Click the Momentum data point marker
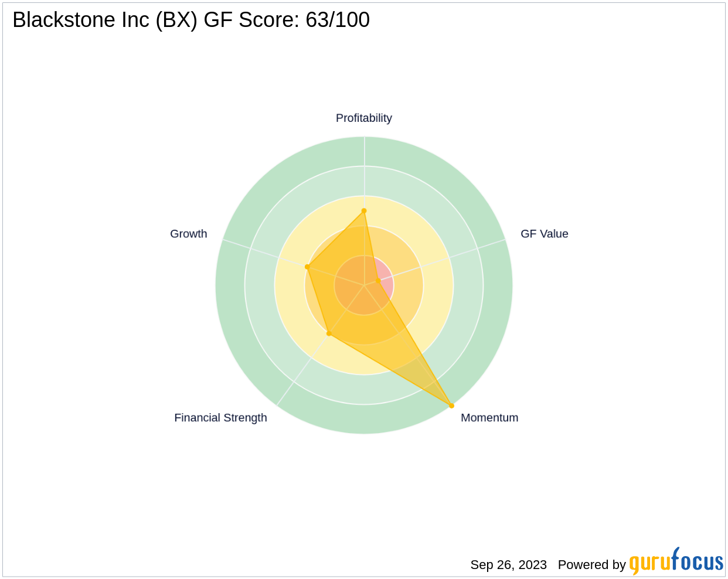This screenshot has width=728, height=579. click(451, 406)
